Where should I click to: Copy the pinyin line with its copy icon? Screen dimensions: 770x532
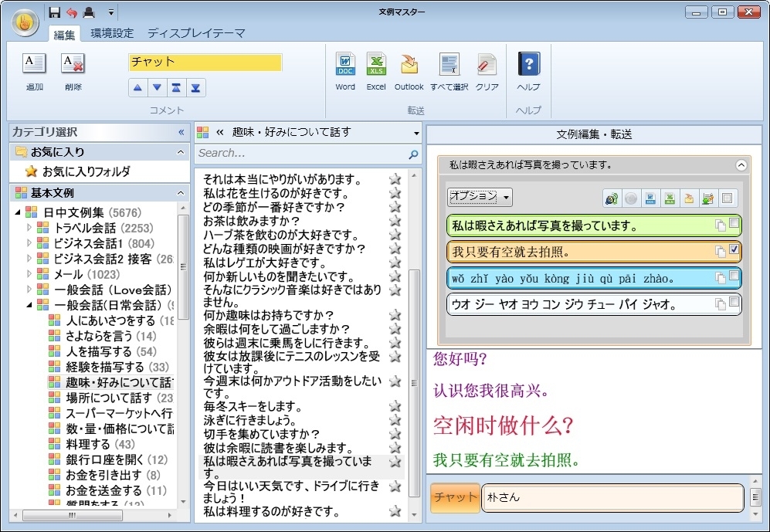[x=721, y=278]
